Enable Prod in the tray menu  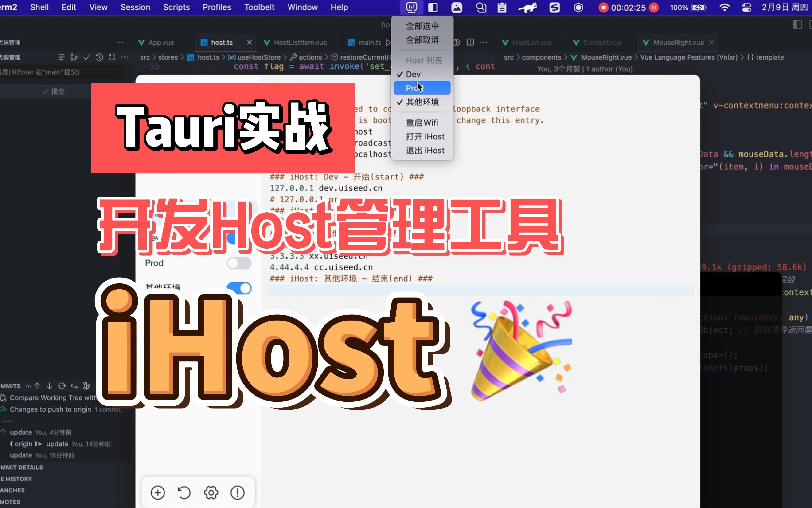(x=422, y=88)
